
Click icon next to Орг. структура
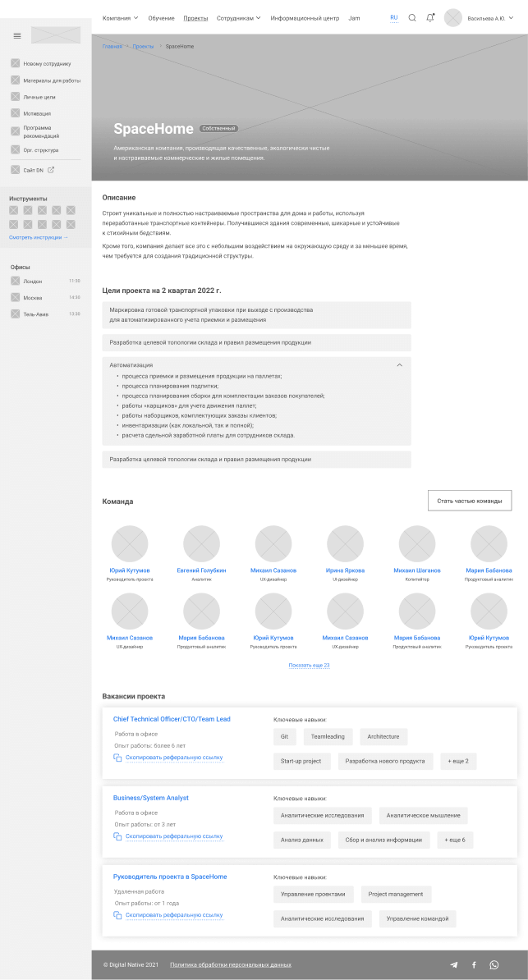[x=15, y=150]
